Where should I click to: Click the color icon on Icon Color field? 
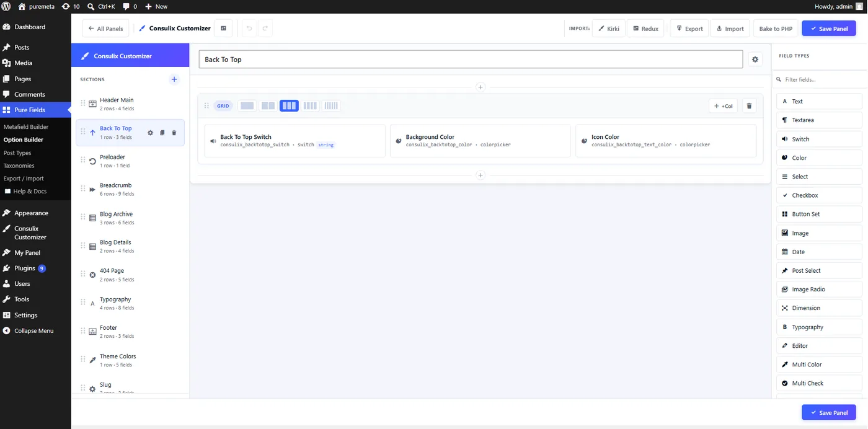(x=584, y=141)
